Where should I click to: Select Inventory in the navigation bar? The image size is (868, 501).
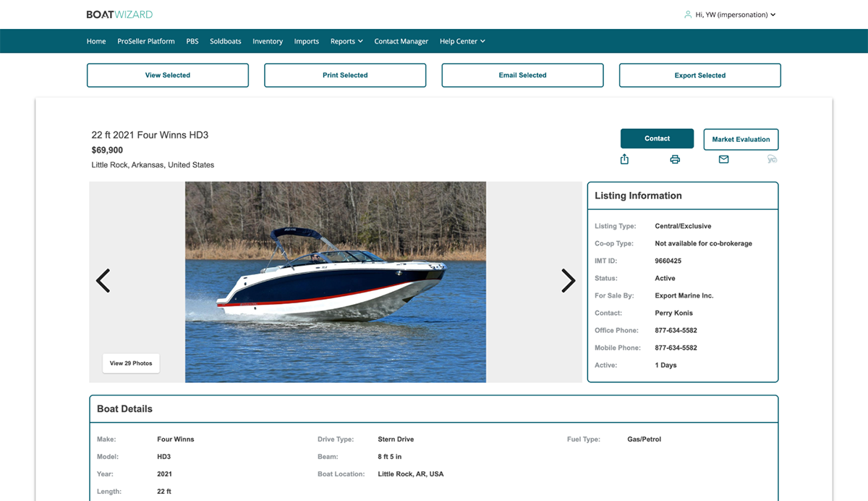point(268,41)
